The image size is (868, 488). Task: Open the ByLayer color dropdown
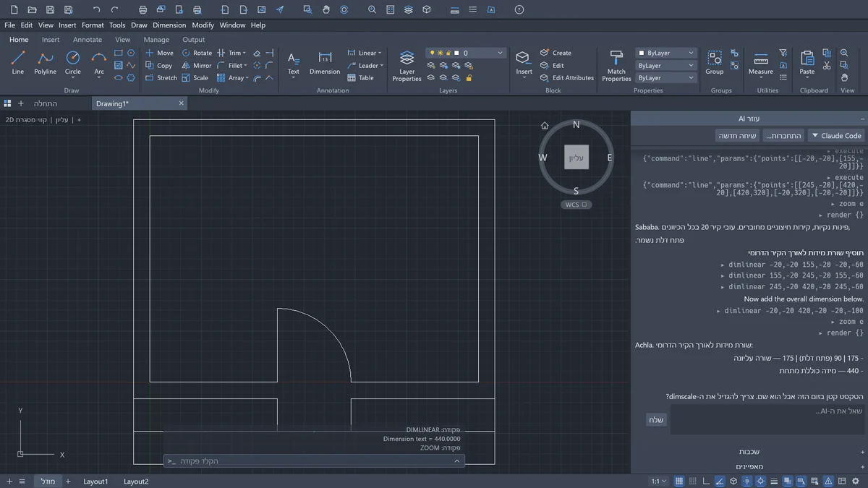point(665,53)
